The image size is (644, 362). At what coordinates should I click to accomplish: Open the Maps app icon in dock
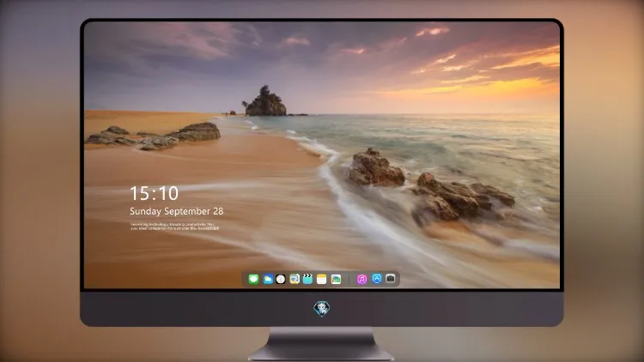[x=295, y=279]
